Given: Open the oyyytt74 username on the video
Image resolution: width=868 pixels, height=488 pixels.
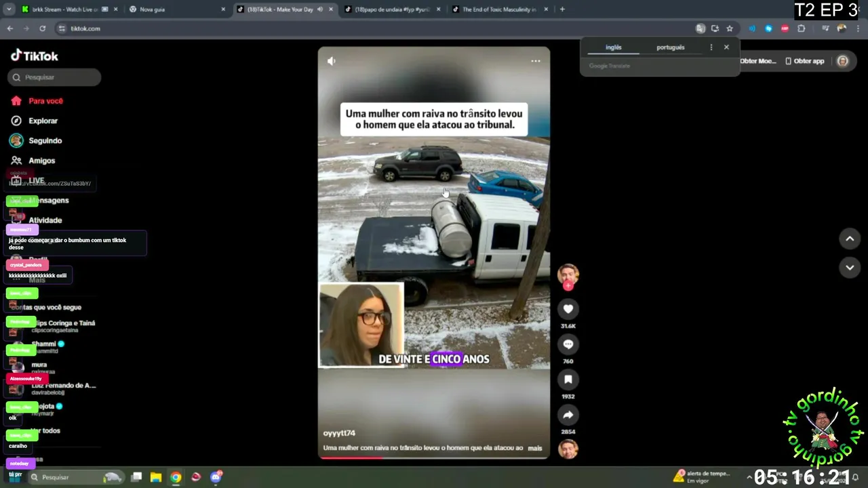Looking at the screenshot, I should point(339,433).
